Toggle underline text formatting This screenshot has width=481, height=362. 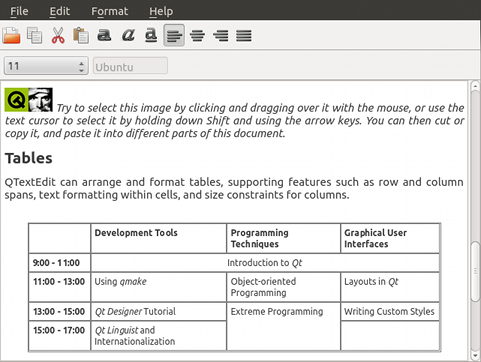pos(151,35)
